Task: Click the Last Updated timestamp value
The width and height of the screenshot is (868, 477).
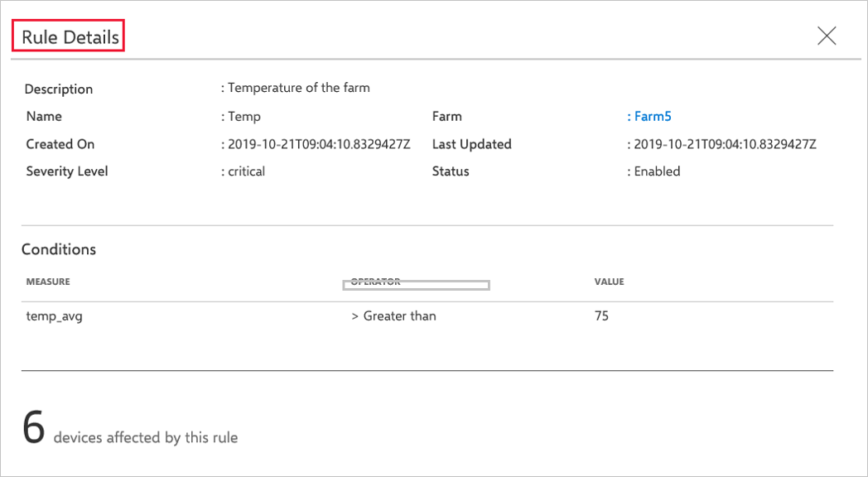Action: coord(725,144)
